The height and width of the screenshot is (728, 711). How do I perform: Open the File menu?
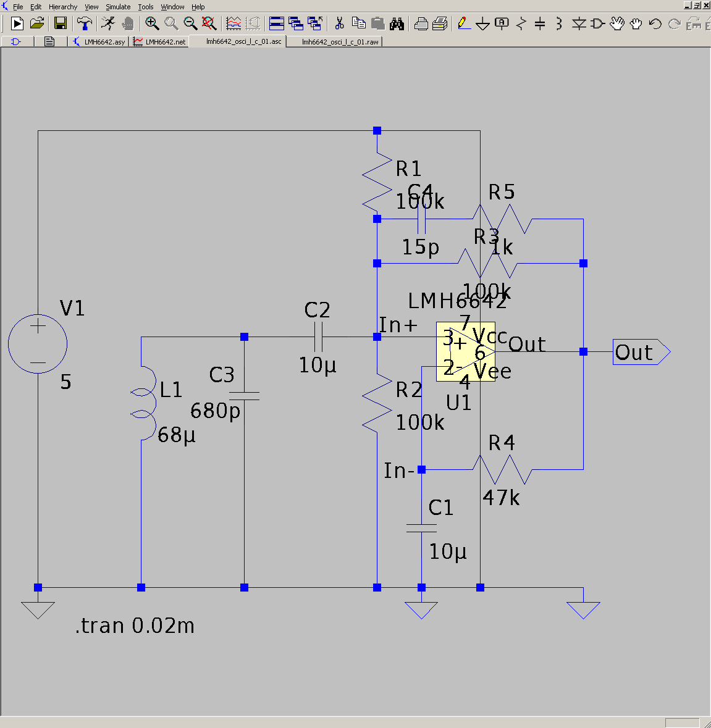(x=18, y=7)
